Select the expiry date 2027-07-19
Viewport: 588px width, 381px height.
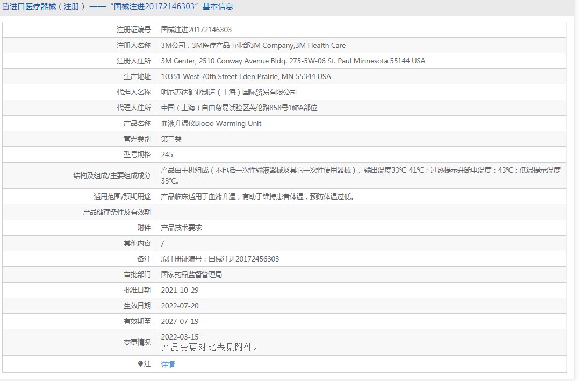(x=180, y=321)
